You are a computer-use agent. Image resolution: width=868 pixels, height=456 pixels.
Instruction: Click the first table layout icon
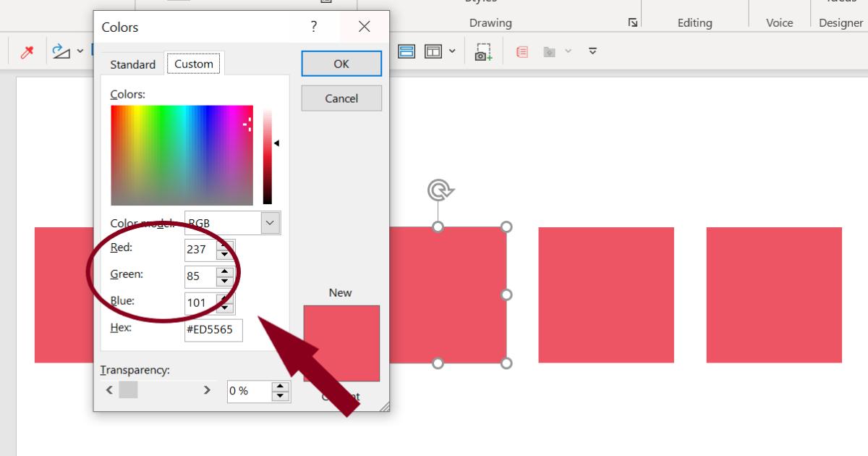407,51
